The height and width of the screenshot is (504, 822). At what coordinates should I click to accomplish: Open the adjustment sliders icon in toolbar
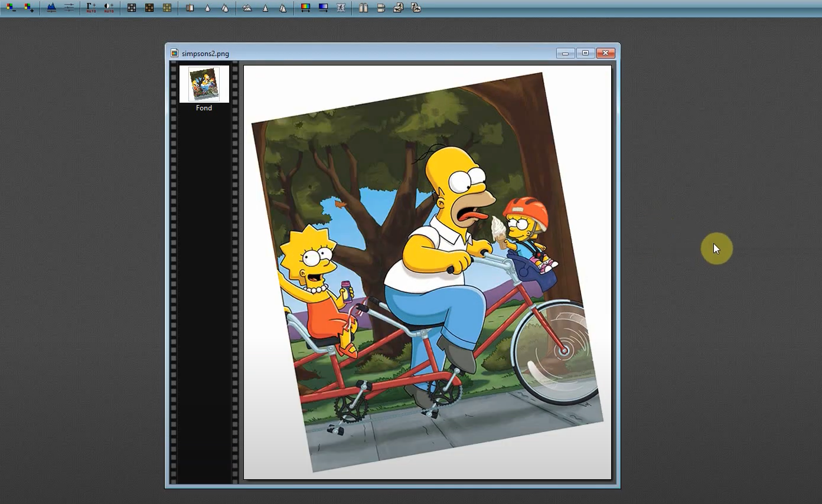(x=69, y=8)
